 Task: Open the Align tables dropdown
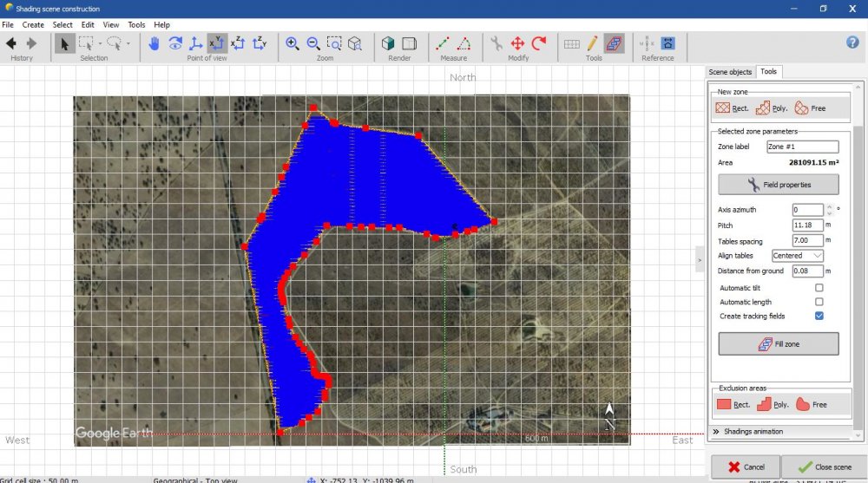pyautogui.click(x=798, y=256)
